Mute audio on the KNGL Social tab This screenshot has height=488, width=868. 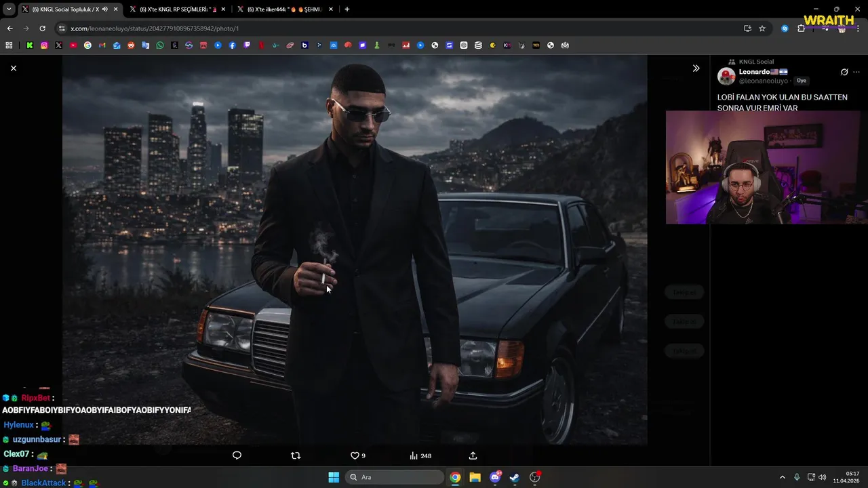105,9
